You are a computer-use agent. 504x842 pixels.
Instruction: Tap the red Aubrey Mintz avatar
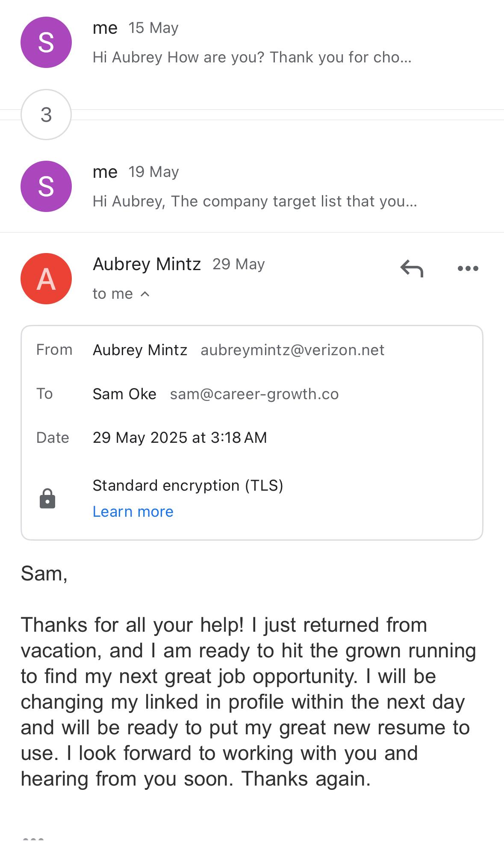coord(46,279)
